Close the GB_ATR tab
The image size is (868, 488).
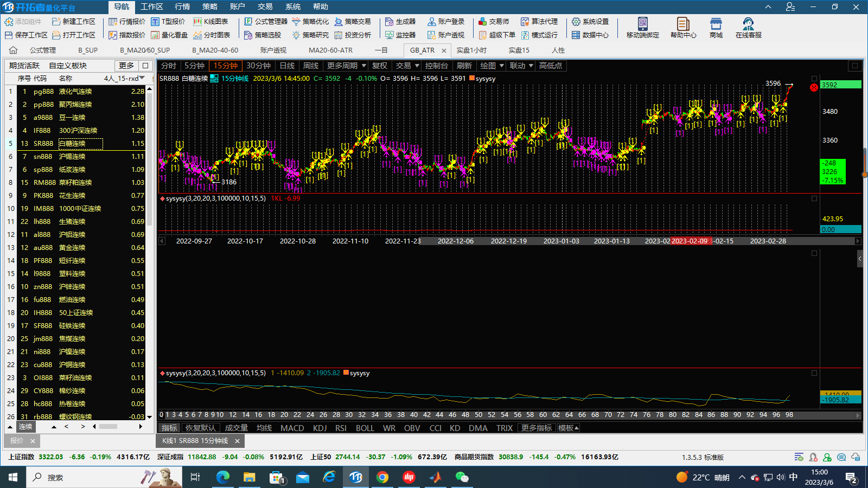coord(444,50)
